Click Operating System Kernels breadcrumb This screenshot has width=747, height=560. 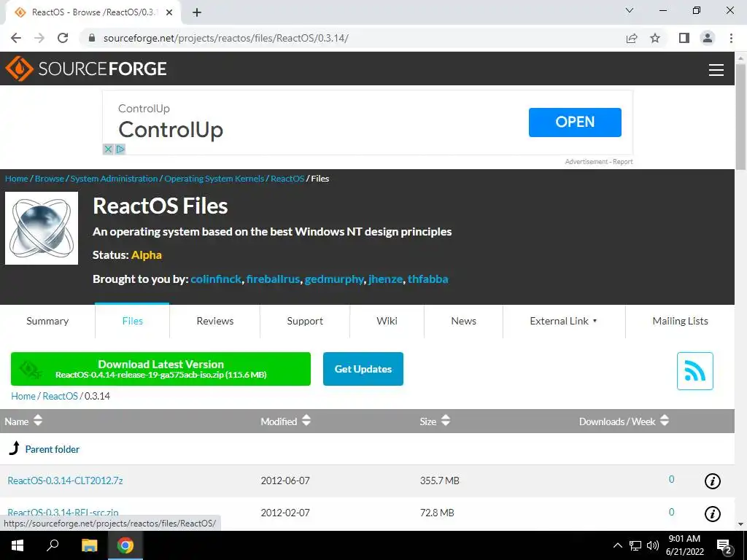[214, 179]
